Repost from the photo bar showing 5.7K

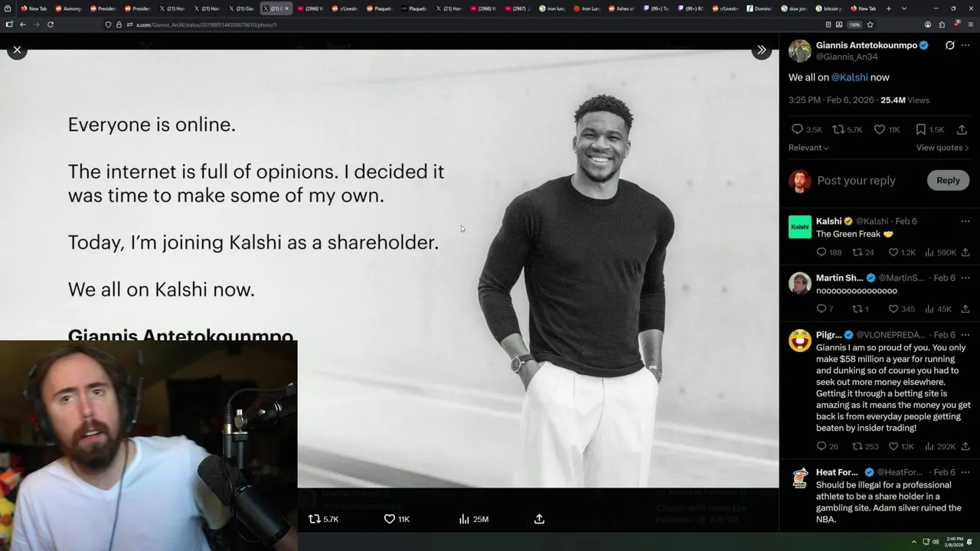tap(323, 519)
